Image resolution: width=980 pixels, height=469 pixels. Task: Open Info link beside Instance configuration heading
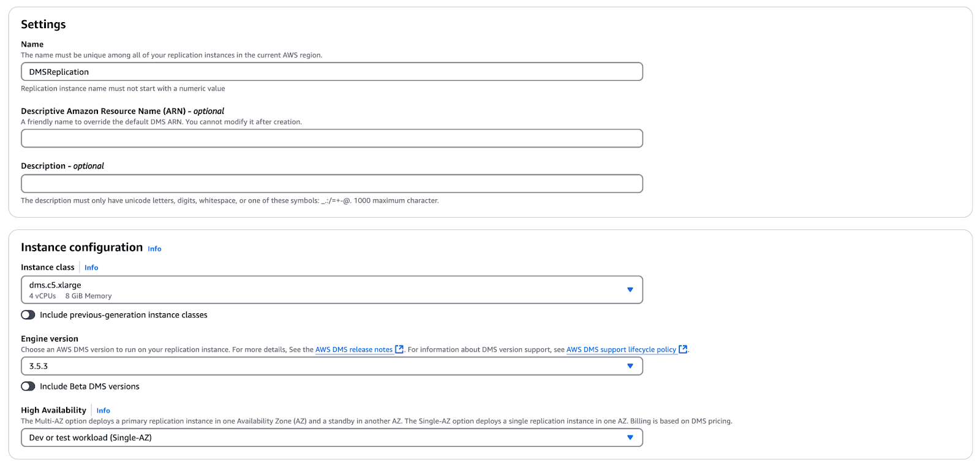154,249
